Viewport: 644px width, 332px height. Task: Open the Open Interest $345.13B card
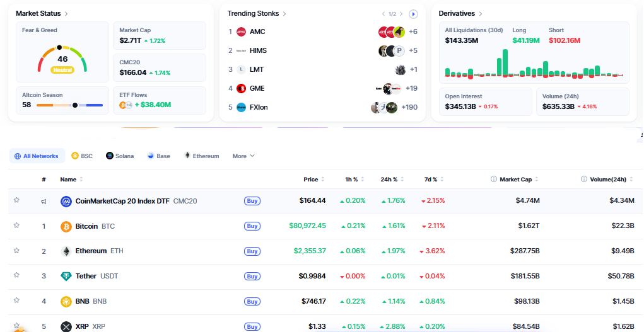pyautogui.click(x=486, y=101)
